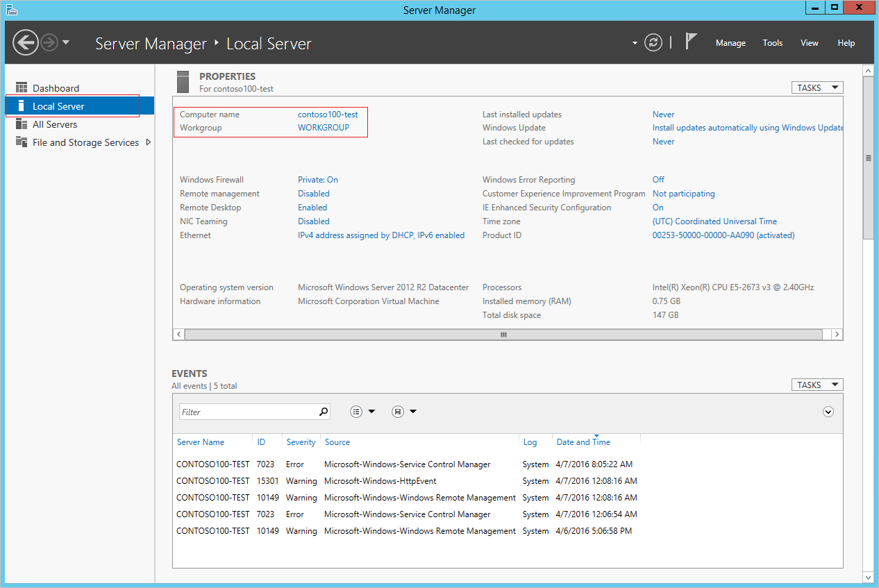
Task: Click the All Servers icon in sidebar
Action: point(21,124)
